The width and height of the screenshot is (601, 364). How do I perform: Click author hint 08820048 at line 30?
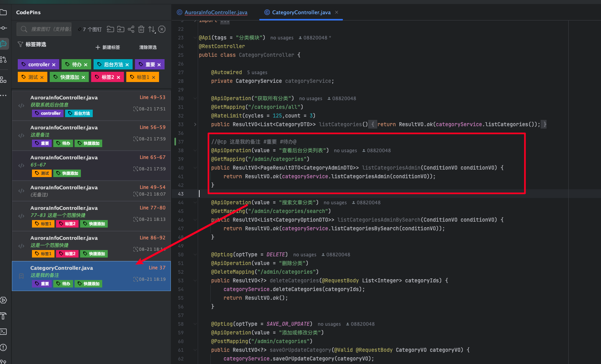pos(342,99)
